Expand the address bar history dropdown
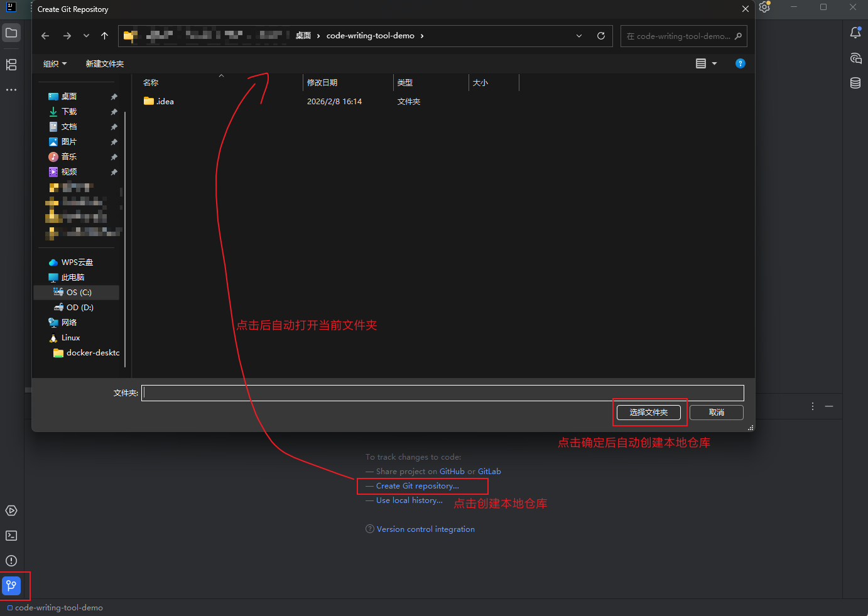 (579, 36)
